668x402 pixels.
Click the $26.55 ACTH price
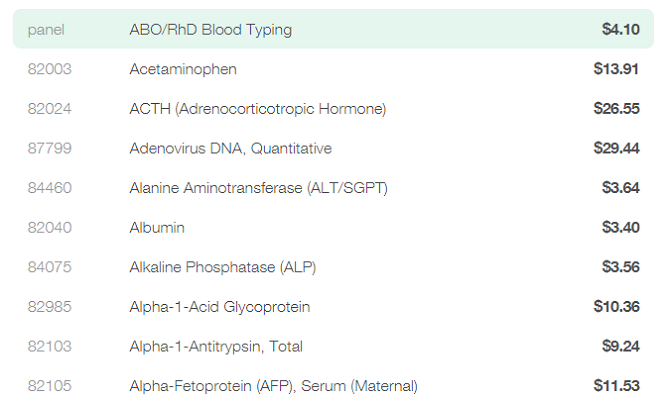pyautogui.click(x=616, y=109)
